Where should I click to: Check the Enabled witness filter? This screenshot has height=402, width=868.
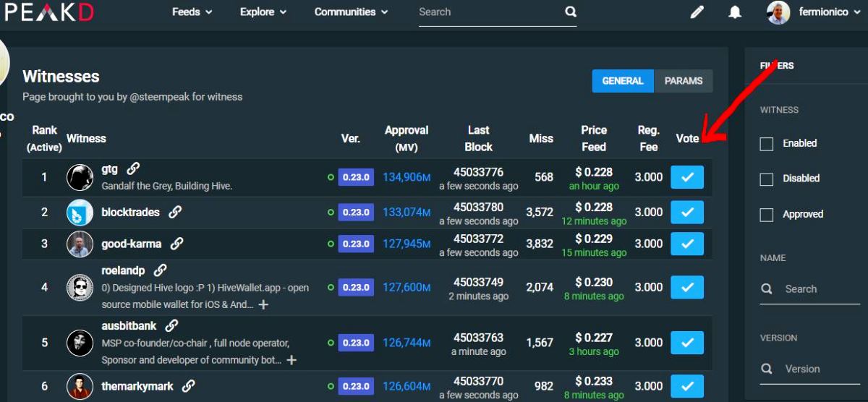click(767, 144)
